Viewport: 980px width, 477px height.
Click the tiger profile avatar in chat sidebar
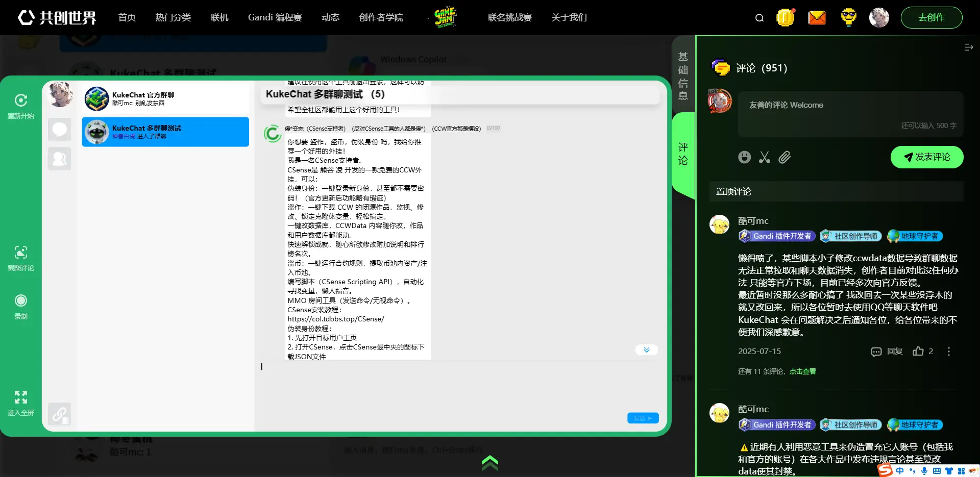[60, 94]
